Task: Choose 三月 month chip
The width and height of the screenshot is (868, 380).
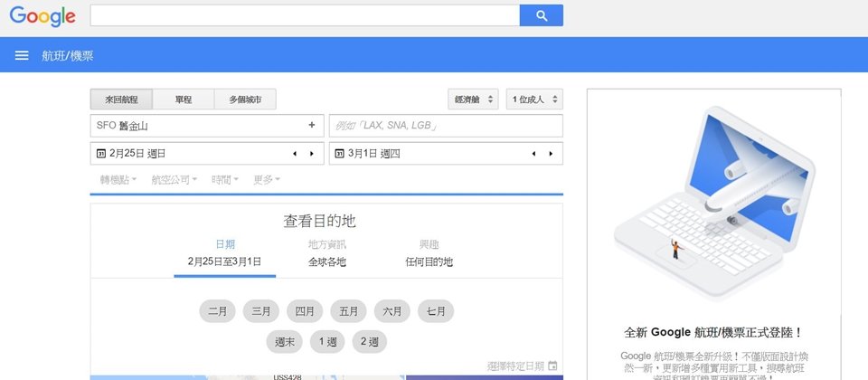Action: 260,311
